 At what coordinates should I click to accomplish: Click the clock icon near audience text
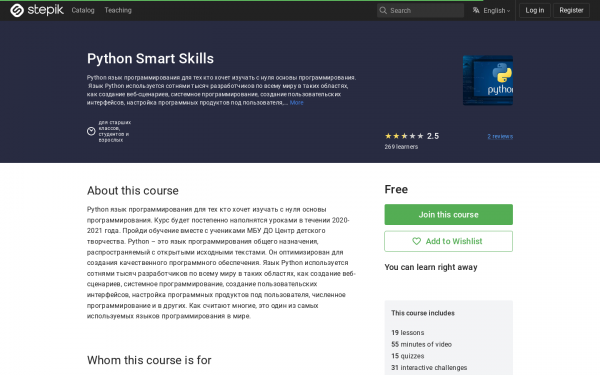(91, 131)
